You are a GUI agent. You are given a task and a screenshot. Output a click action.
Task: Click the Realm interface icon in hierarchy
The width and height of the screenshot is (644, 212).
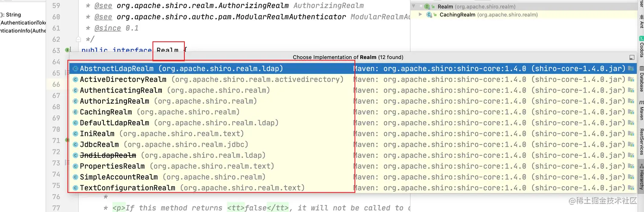point(427,7)
